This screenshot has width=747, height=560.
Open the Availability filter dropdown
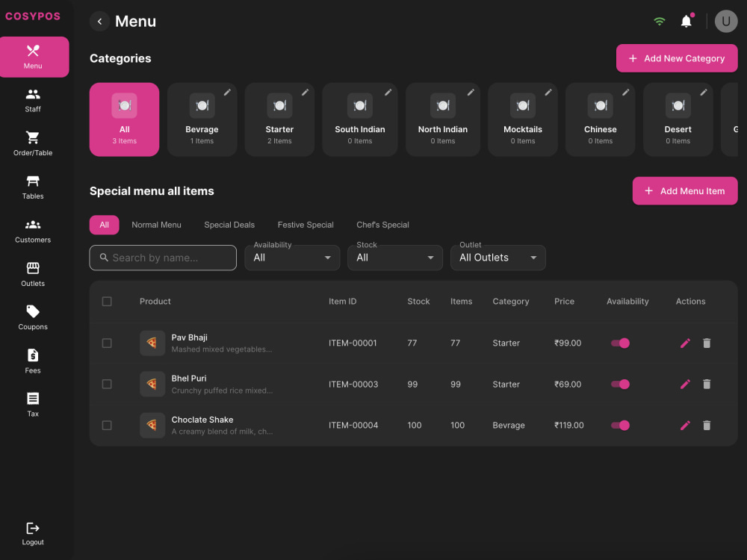pos(292,258)
